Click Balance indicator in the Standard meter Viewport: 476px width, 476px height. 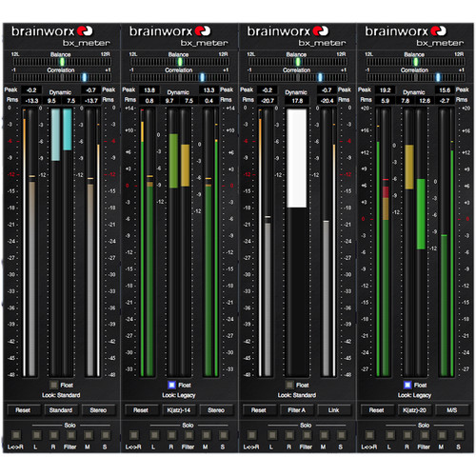pos(62,62)
